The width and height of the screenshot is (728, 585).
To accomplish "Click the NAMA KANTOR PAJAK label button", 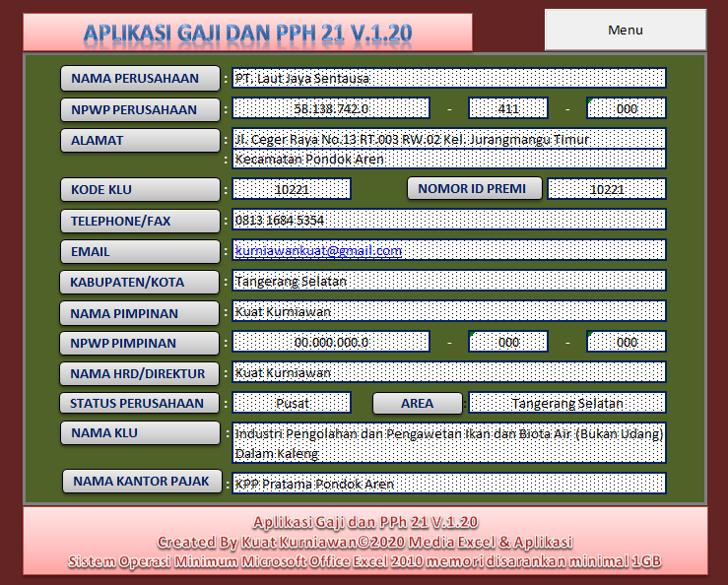I will click(x=142, y=481).
